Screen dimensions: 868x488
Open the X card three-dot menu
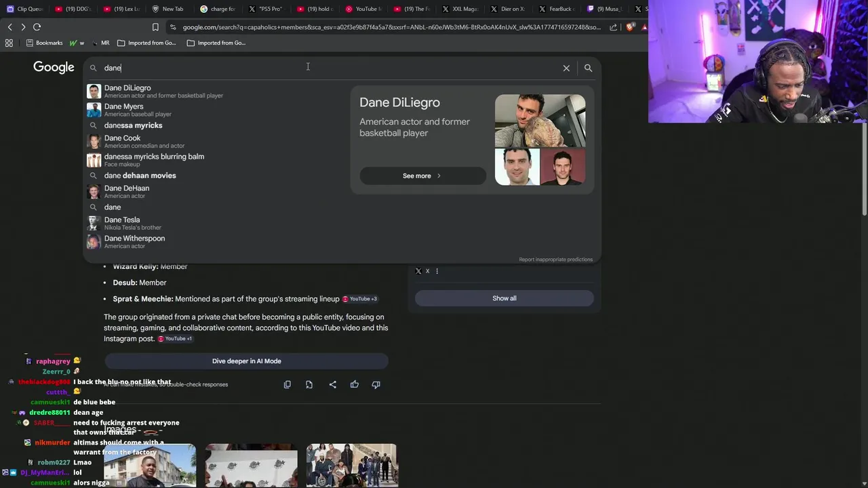[x=437, y=271]
